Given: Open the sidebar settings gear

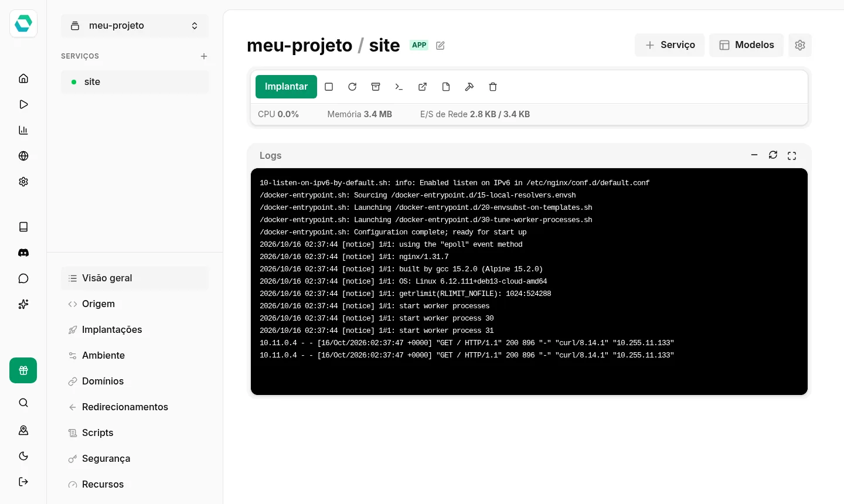Looking at the screenshot, I should [23, 182].
